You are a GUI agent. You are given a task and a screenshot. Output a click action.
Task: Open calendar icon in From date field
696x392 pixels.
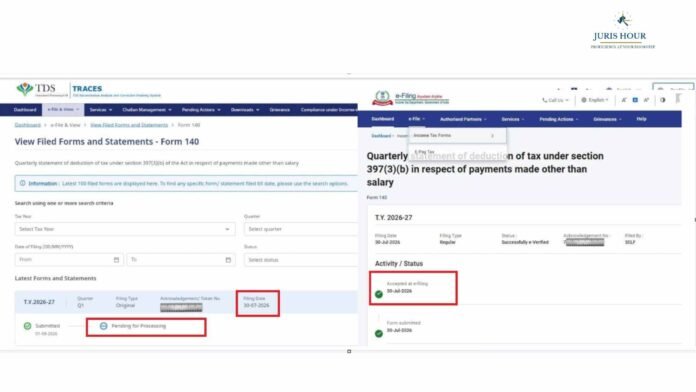pyautogui.click(x=116, y=260)
